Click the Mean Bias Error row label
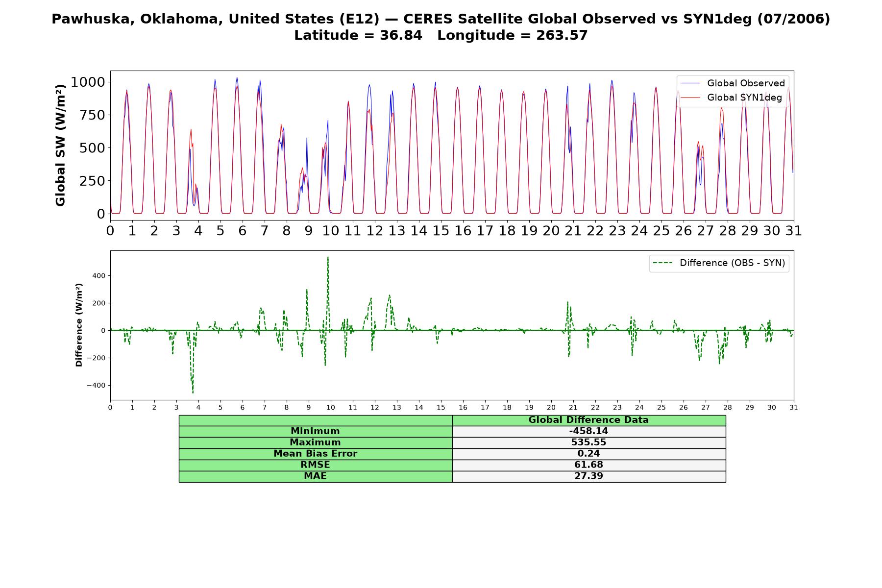 click(315, 454)
